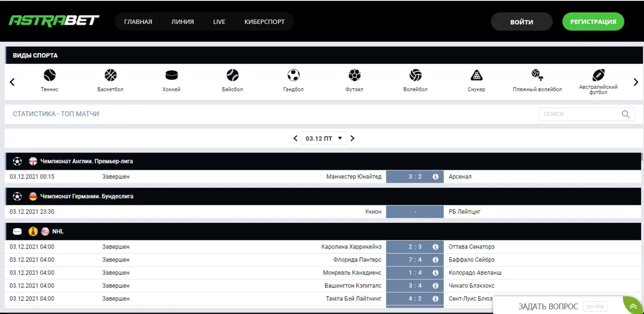
Task: Click the ВОЙТИ login button
Action: (x=522, y=22)
